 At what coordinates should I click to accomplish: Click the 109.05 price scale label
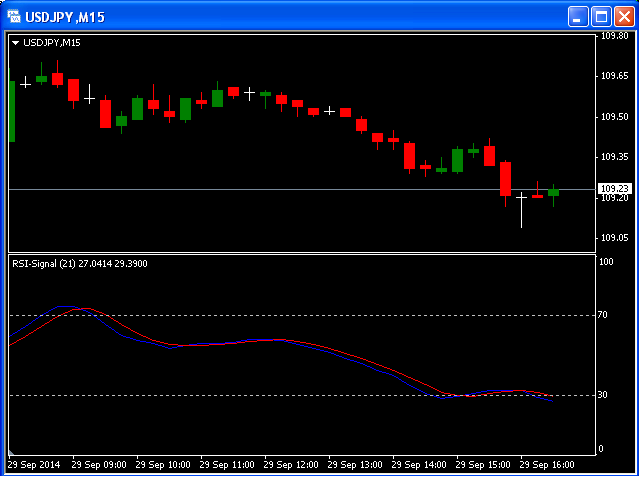click(614, 238)
